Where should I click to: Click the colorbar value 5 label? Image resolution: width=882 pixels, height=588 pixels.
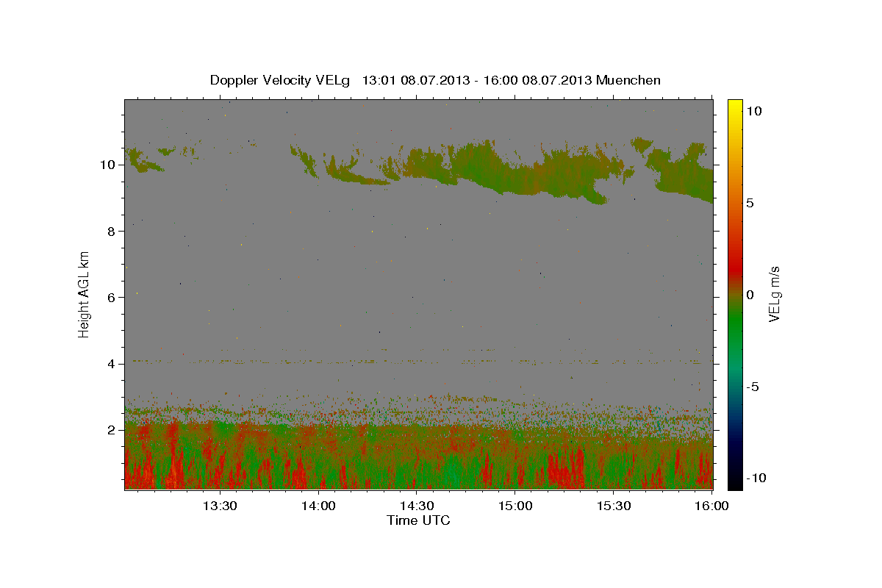click(750, 203)
